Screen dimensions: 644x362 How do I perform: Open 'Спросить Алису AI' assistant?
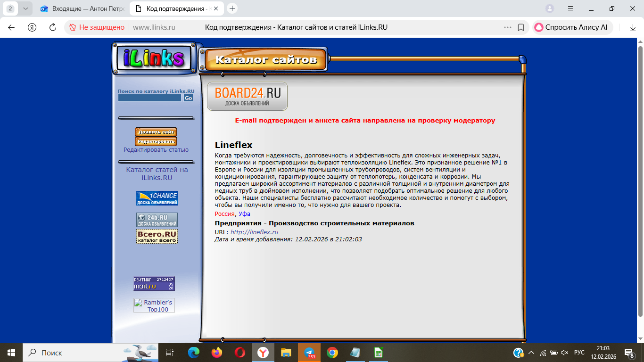pos(572,27)
